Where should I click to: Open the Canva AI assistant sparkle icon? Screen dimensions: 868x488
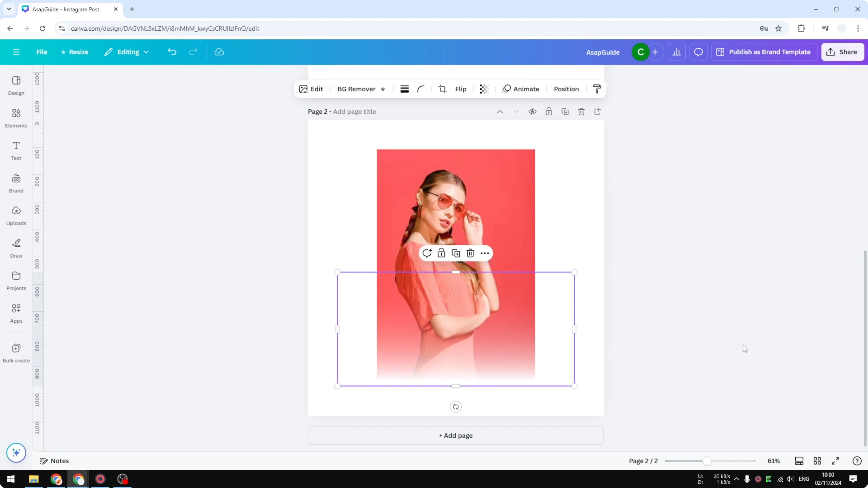pyautogui.click(x=16, y=453)
